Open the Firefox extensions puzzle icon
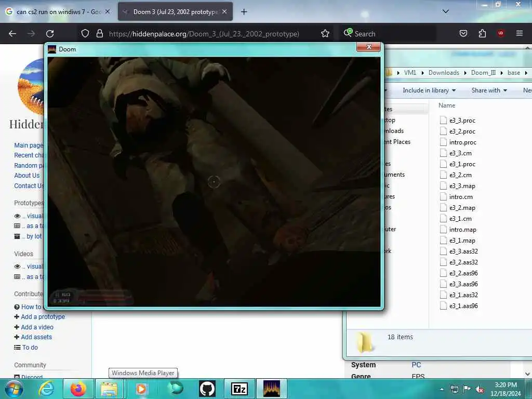 (482, 33)
